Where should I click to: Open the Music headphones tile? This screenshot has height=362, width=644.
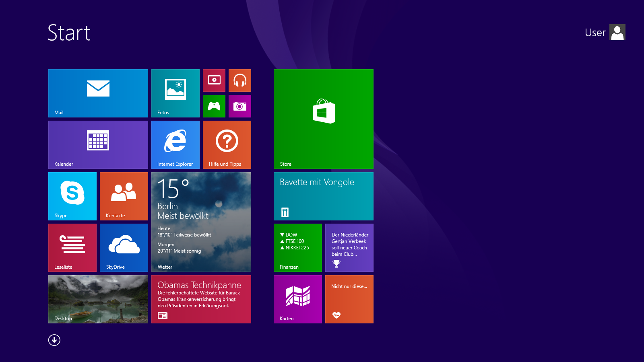pos(240,80)
